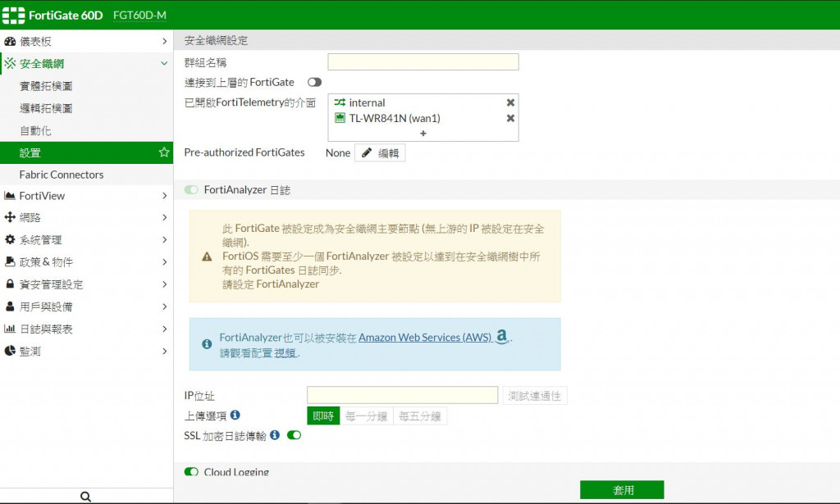Expand the 用戶與設備 menu chevron
The width and height of the screenshot is (840, 504).
click(x=164, y=306)
